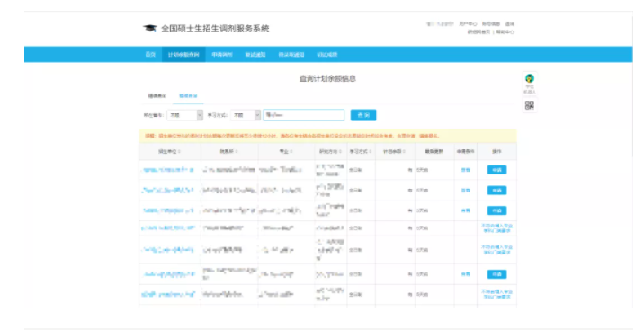This screenshot has height=330, width=644.
Task: Click the 申请条件 column header
Action: pos(465,152)
